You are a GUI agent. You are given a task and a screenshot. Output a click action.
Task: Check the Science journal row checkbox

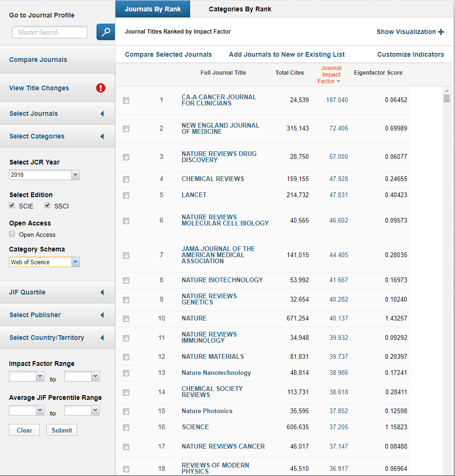[126, 427]
